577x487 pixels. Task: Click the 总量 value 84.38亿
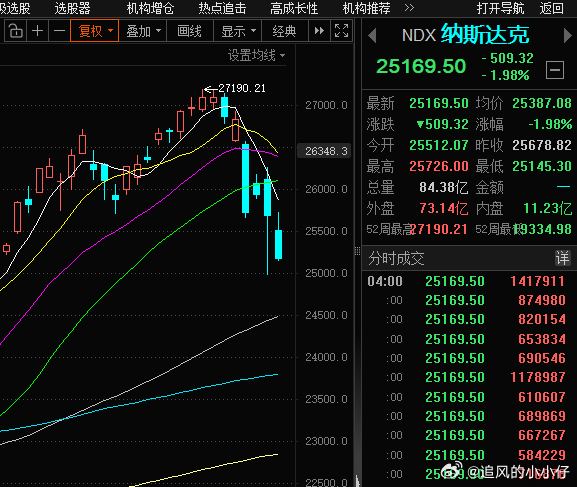[x=444, y=187]
